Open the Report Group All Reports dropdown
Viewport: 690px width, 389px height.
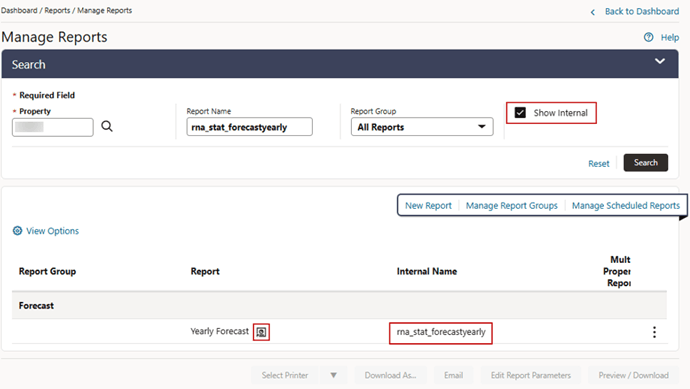pyautogui.click(x=422, y=127)
